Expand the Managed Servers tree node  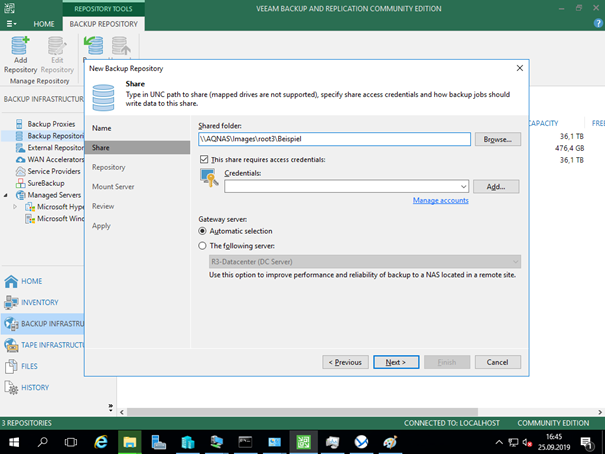(x=8, y=195)
